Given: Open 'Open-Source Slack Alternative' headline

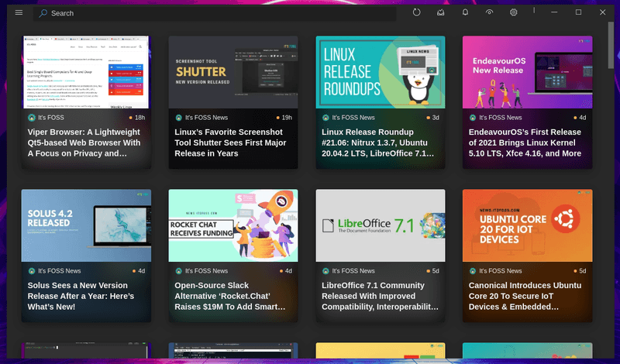Looking at the screenshot, I should click(x=229, y=296).
